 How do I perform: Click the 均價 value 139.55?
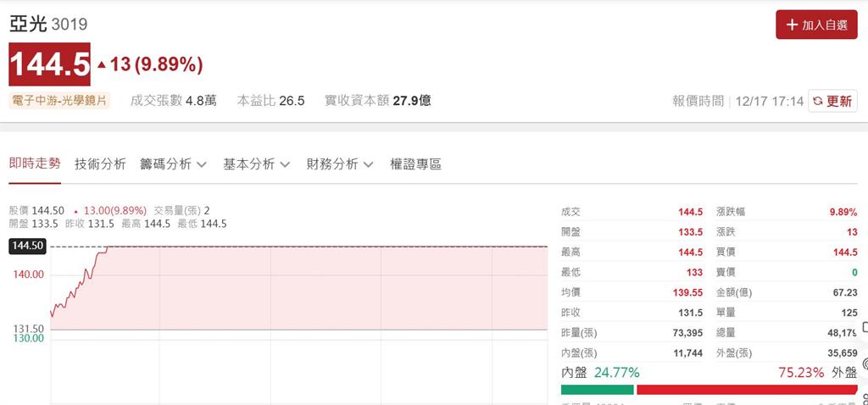(x=688, y=292)
